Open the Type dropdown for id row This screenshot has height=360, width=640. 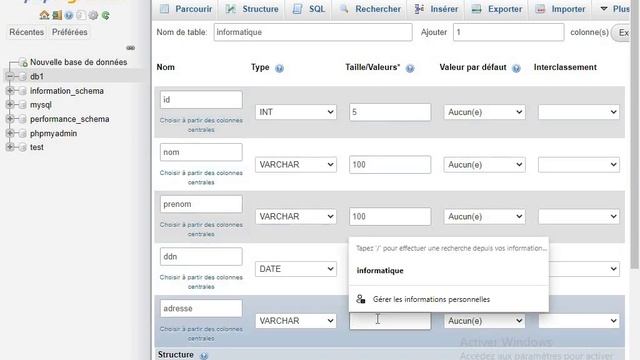click(x=296, y=112)
